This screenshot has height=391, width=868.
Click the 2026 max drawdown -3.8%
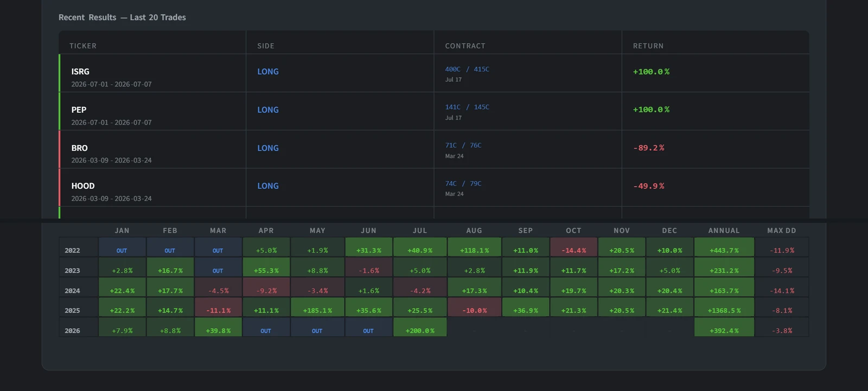782,328
